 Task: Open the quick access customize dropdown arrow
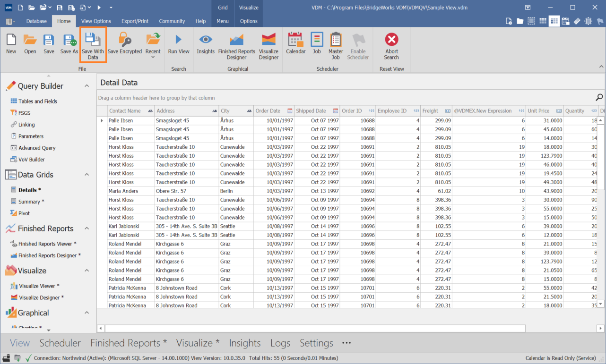111,8
